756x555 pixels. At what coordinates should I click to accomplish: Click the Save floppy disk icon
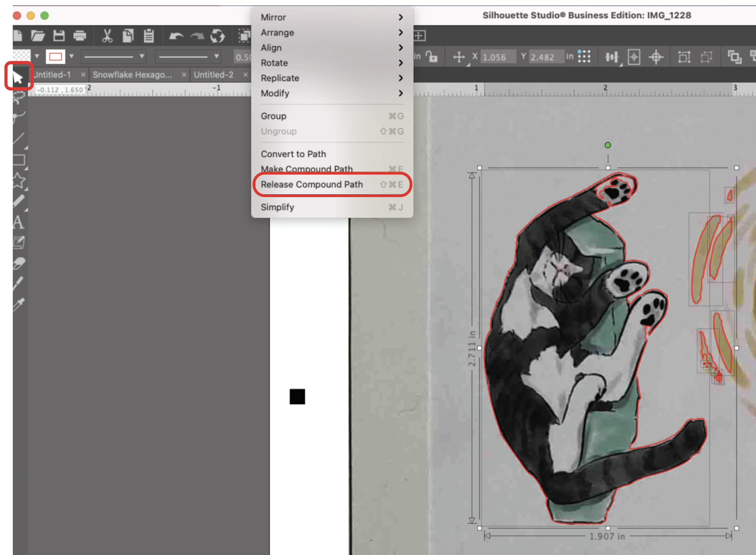click(x=59, y=36)
